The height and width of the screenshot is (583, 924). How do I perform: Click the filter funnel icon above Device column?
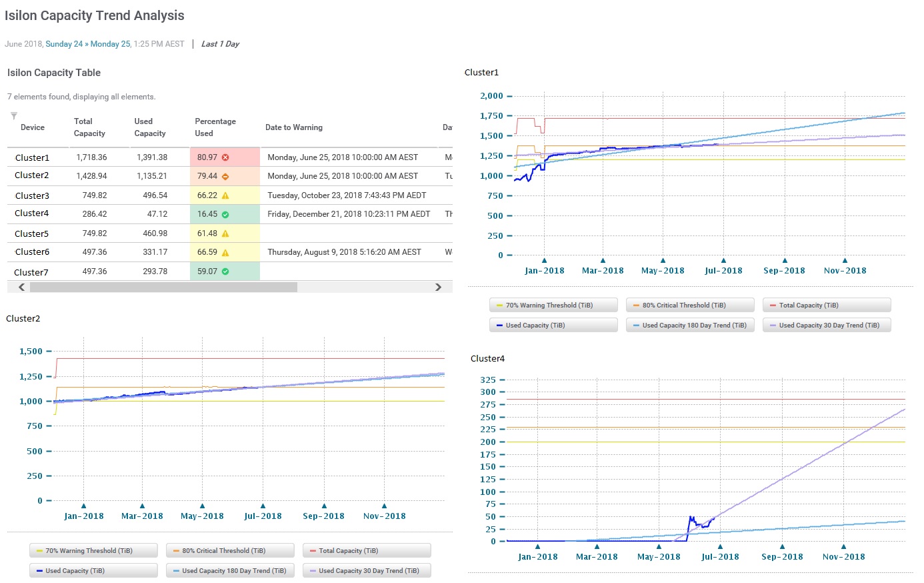[x=14, y=116]
